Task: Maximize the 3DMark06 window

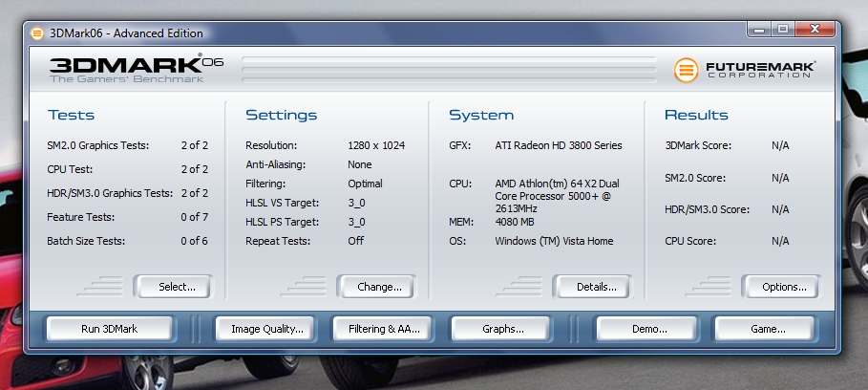Action: coord(783,30)
